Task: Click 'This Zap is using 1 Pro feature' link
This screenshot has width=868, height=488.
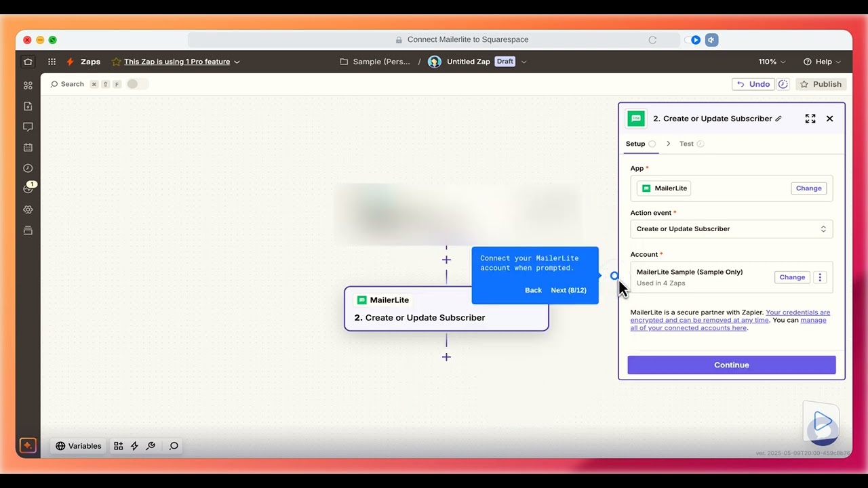Action: [x=177, y=62]
